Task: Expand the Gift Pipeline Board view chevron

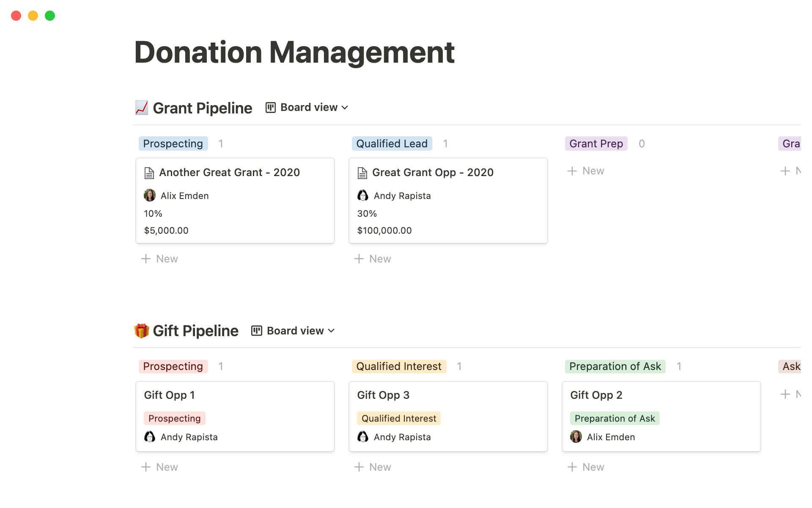Action: click(x=331, y=331)
